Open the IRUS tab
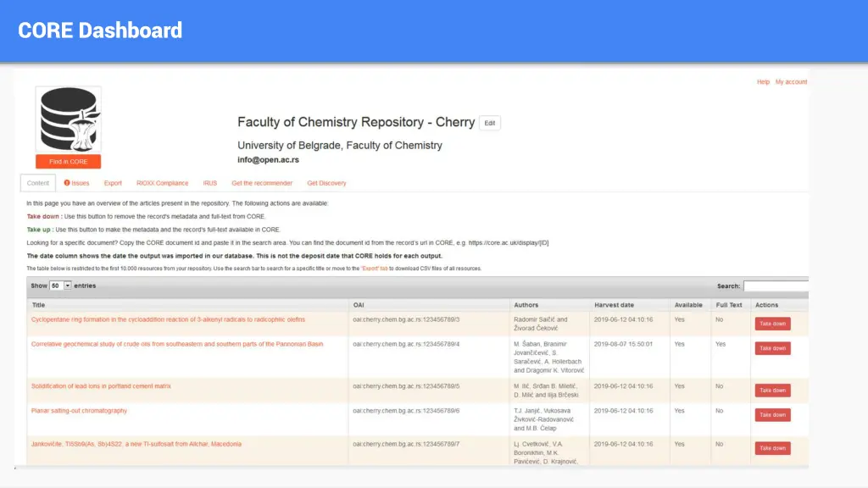The height and width of the screenshot is (488, 868). click(210, 183)
